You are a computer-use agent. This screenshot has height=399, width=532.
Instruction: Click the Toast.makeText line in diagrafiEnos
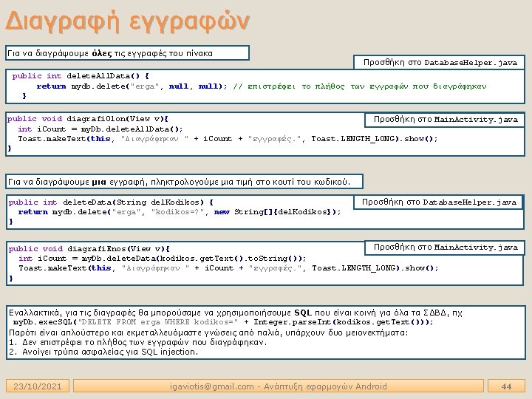pos(228,268)
